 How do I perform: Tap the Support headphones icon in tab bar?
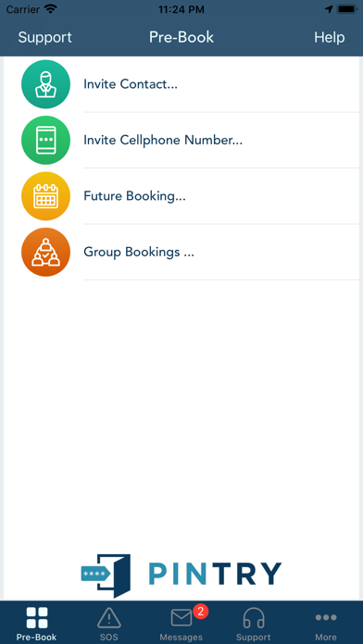point(254,618)
